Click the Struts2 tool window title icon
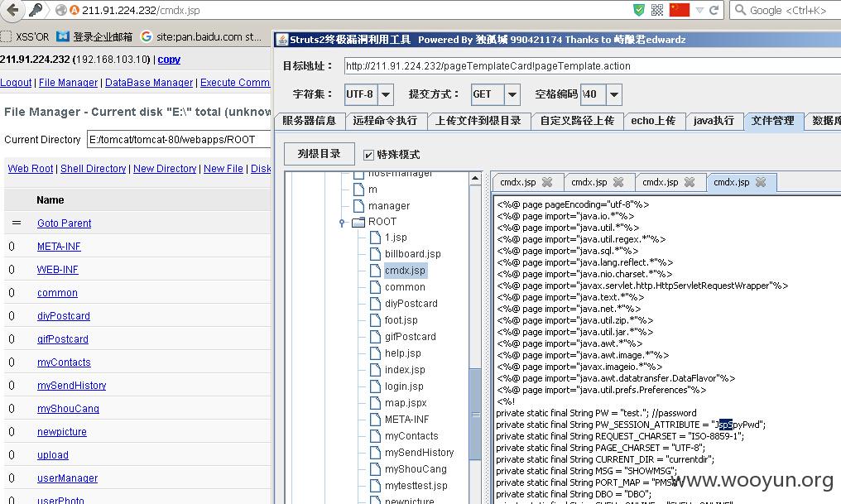Image resolution: width=841 pixels, height=504 pixels. pos(282,40)
